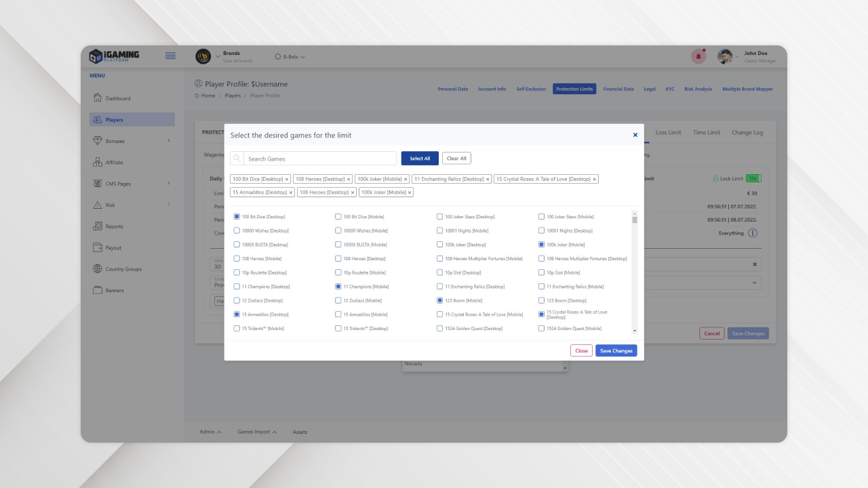Remove the 15 Crystal Roses tag
This screenshot has height=488, width=868.
pyautogui.click(x=595, y=180)
